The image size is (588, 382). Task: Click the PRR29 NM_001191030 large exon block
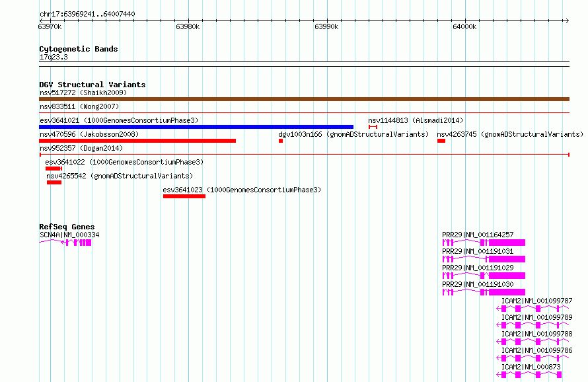(x=507, y=292)
